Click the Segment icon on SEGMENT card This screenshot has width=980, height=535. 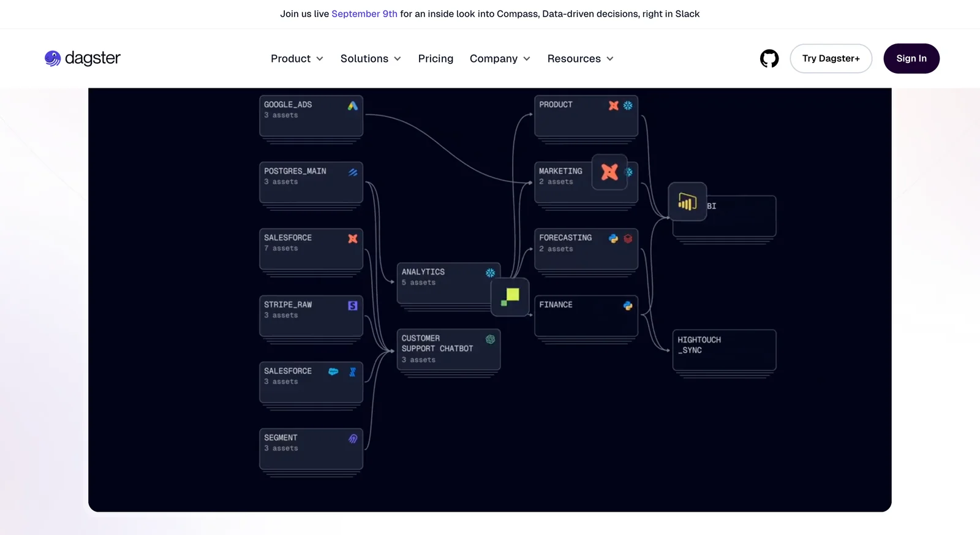tap(353, 439)
